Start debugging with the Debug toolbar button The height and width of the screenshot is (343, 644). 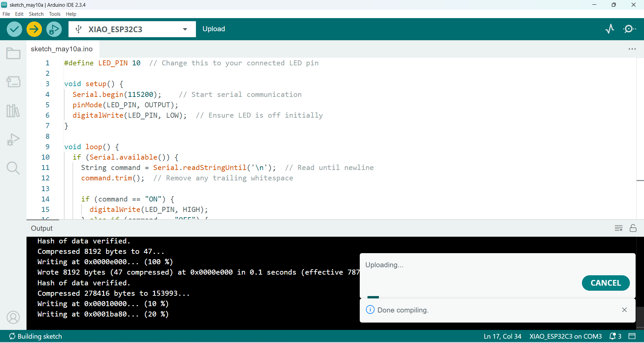(54, 29)
